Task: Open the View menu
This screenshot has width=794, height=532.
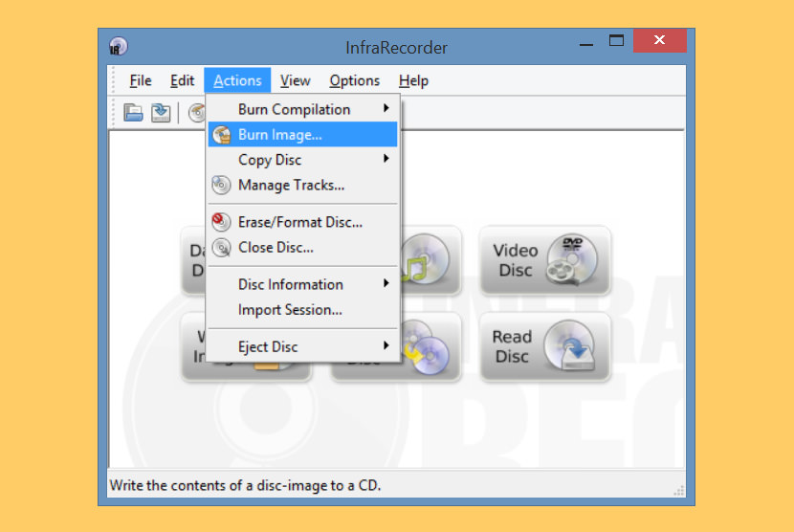Action: coord(296,80)
